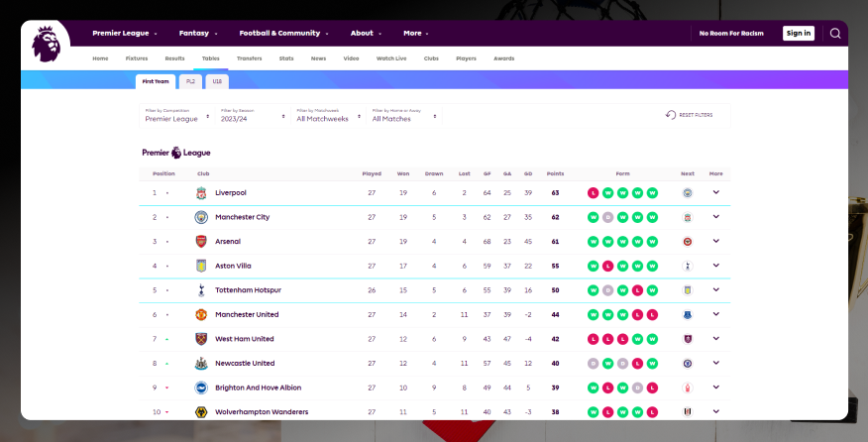Viewport: 868px width, 442px height.
Task: Click the Wolverhampton Wanderers club crest
Action: 201,412
